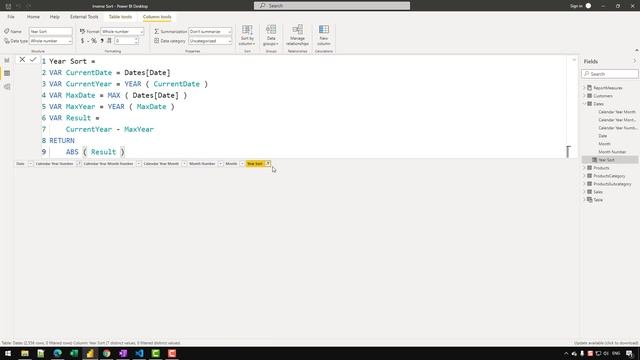The height and width of the screenshot is (360, 640).
Task: Open Year Sort column filter dropdown
Action: click(268, 164)
